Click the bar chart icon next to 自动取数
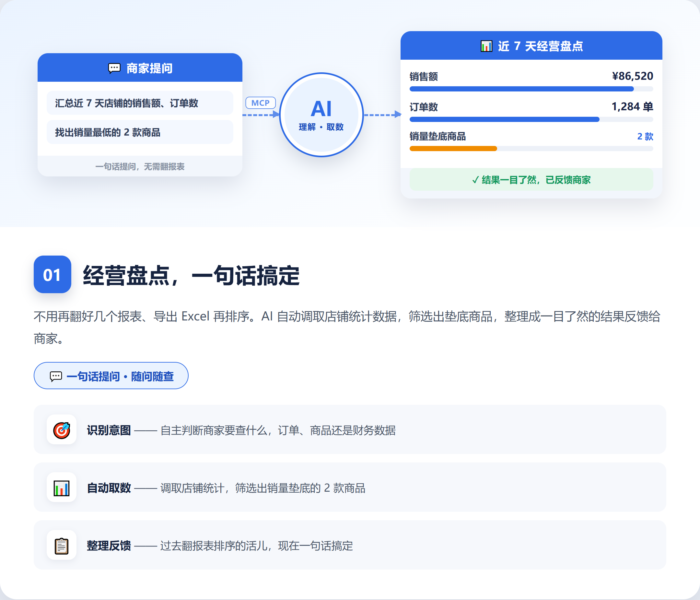Viewport: 700px width, 600px height. [x=62, y=488]
